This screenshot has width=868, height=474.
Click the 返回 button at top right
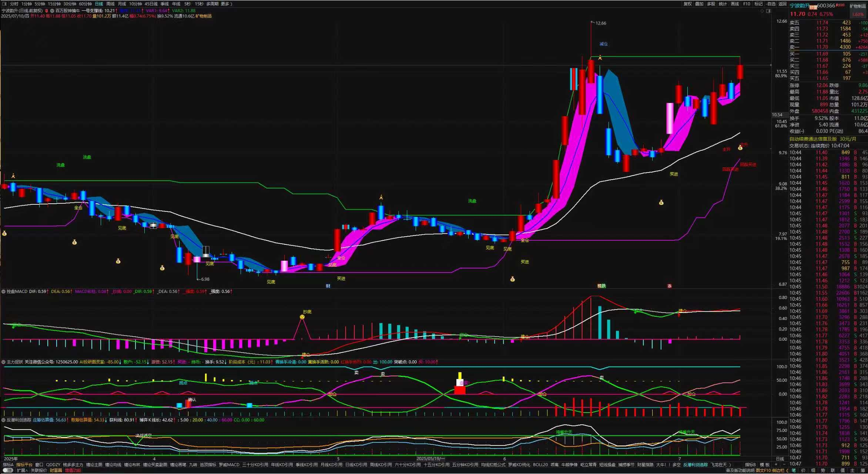[x=782, y=4]
